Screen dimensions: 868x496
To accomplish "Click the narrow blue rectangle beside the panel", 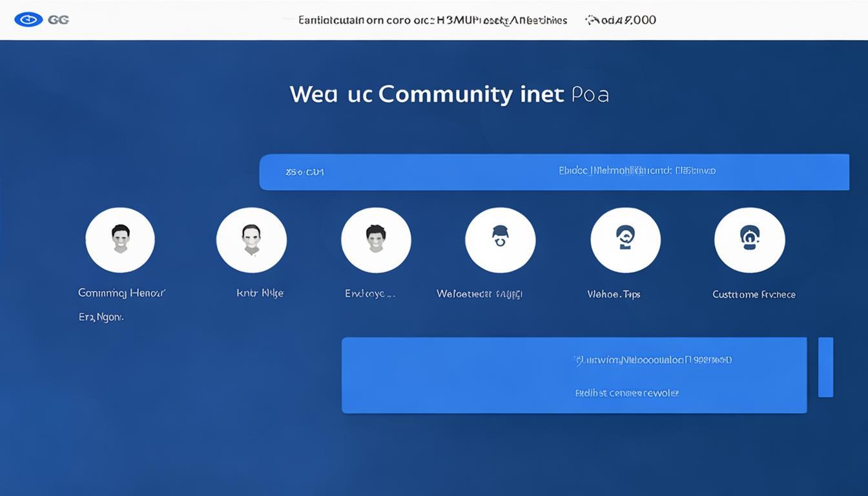I will (825, 367).
